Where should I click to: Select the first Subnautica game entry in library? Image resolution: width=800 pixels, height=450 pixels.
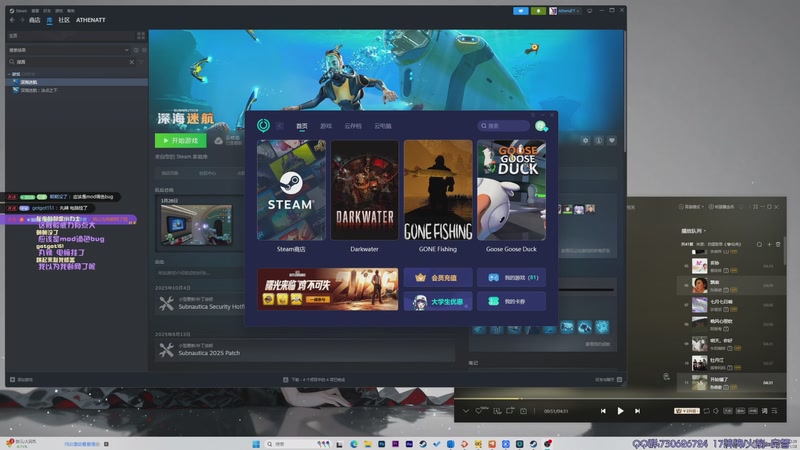pyautogui.click(x=77, y=82)
